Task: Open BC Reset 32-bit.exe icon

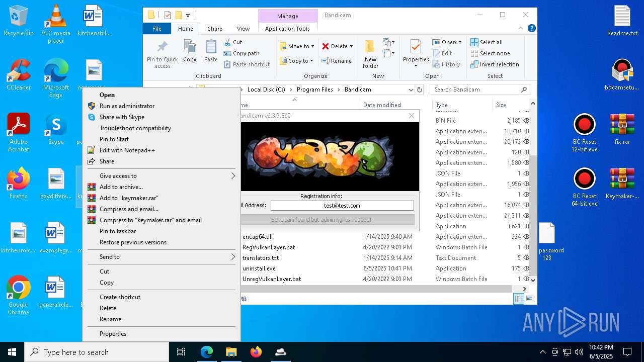Action: click(x=584, y=133)
